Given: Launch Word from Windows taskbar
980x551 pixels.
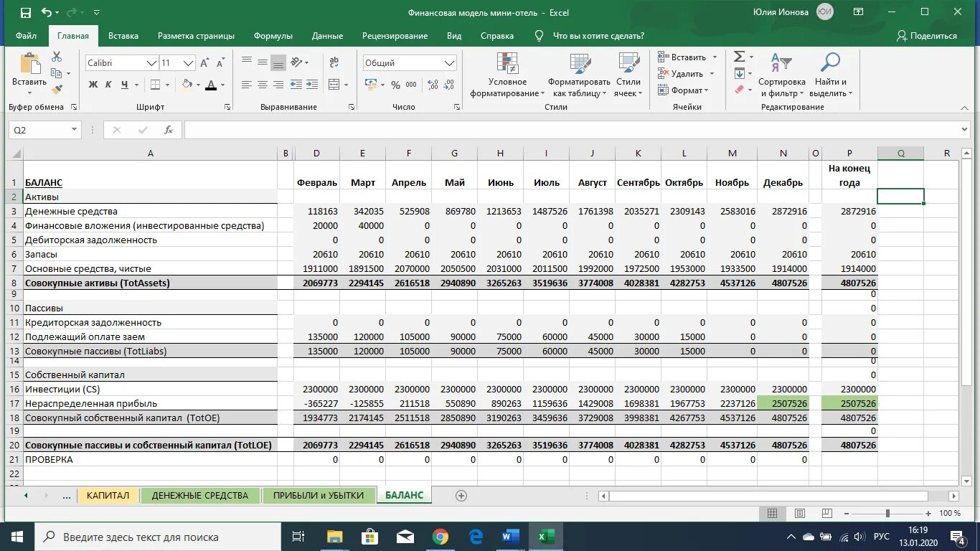Looking at the screenshot, I should pyautogui.click(x=510, y=537).
